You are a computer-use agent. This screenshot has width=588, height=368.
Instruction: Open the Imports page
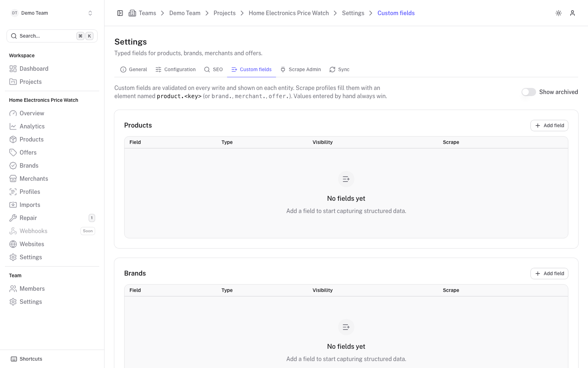52,205
